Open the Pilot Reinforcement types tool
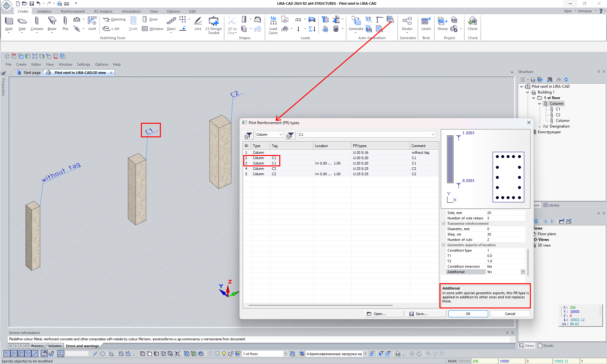The height and width of the screenshot is (364, 607). [x=390, y=20]
